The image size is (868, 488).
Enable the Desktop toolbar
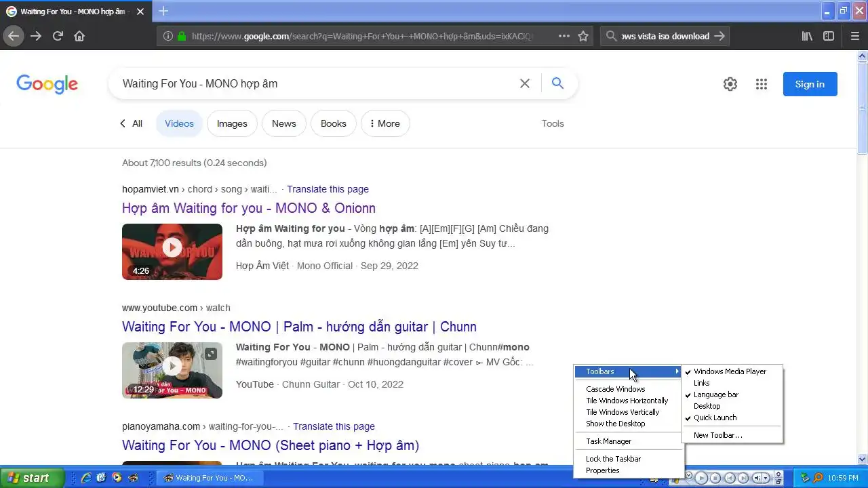(732, 406)
